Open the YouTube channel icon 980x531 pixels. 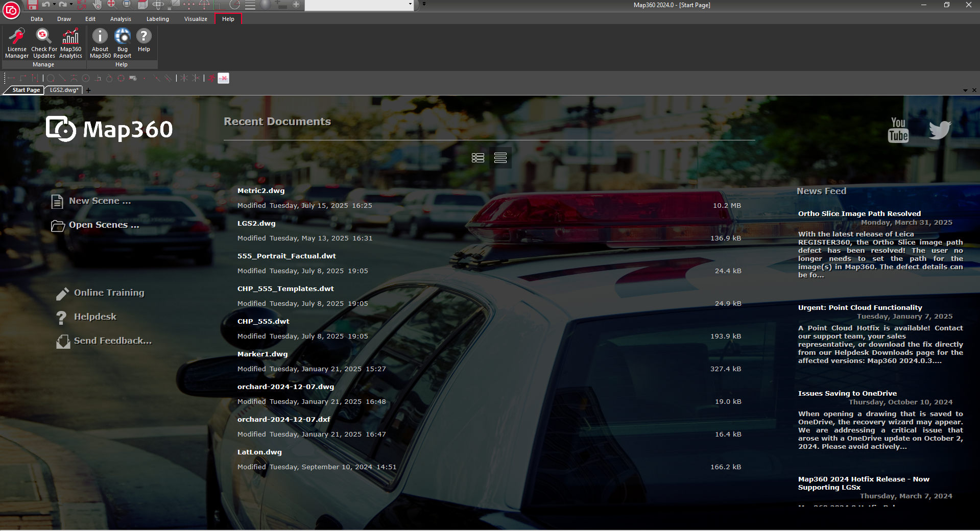click(898, 130)
